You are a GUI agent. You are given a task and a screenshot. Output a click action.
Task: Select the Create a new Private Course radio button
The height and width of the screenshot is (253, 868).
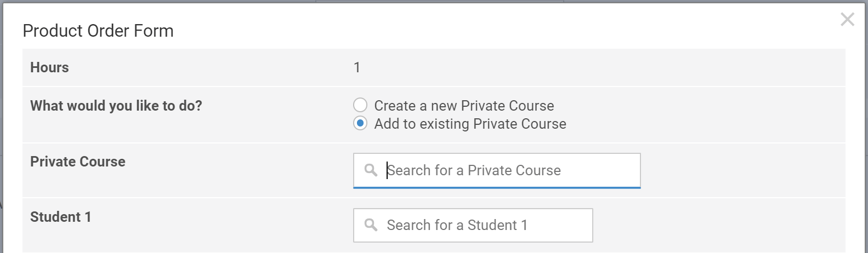click(x=360, y=105)
